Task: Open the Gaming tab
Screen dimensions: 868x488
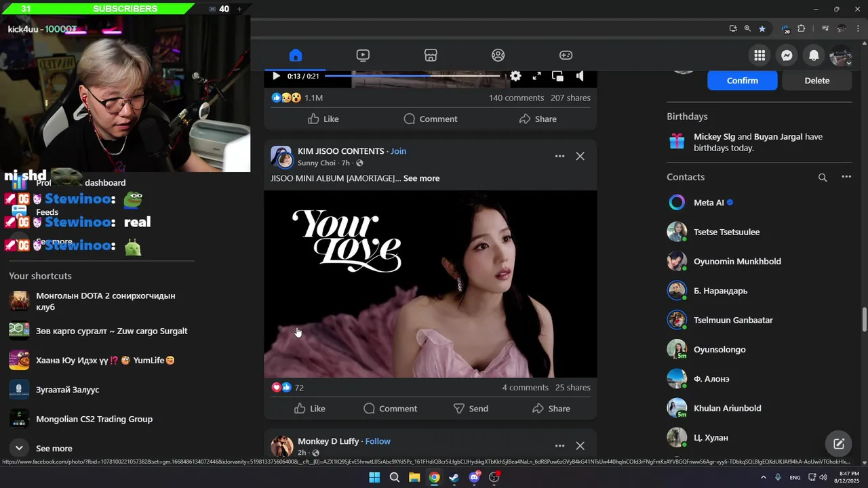Action: click(566, 55)
